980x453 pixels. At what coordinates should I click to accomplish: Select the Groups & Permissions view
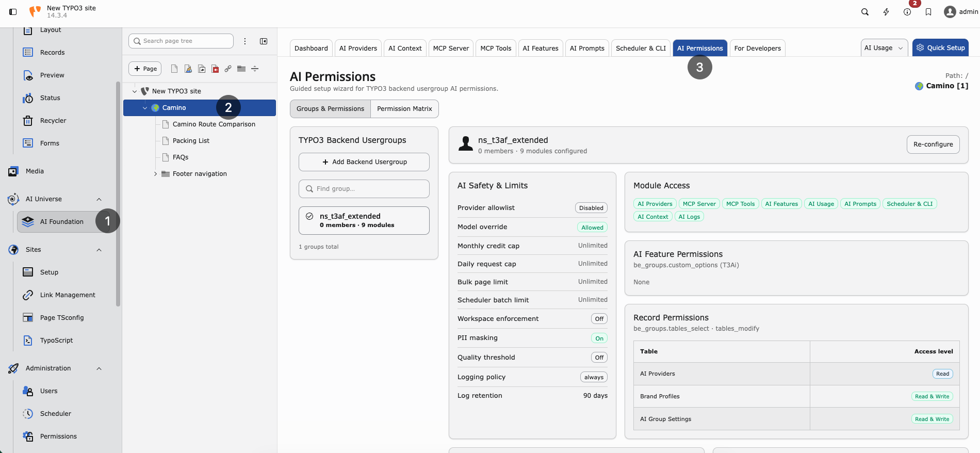click(330, 109)
